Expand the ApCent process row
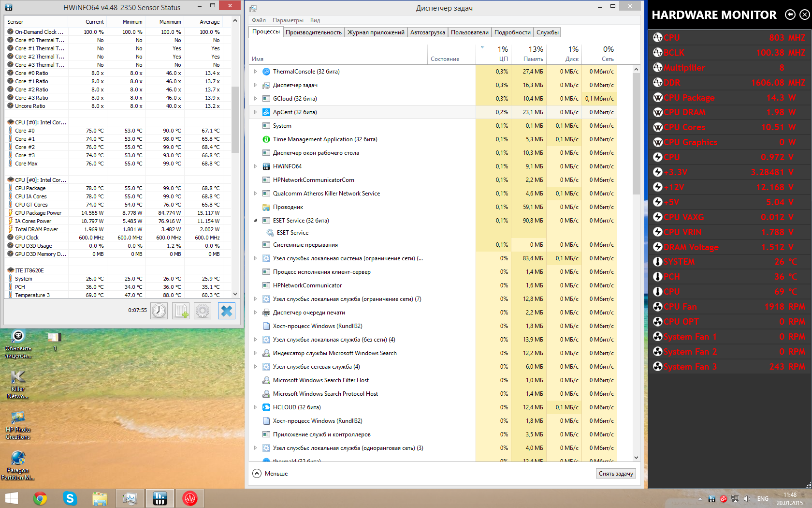 click(x=256, y=112)
